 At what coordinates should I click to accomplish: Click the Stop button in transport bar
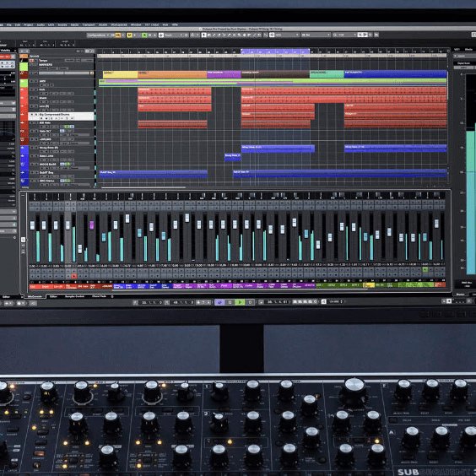(x=230, y=302)
